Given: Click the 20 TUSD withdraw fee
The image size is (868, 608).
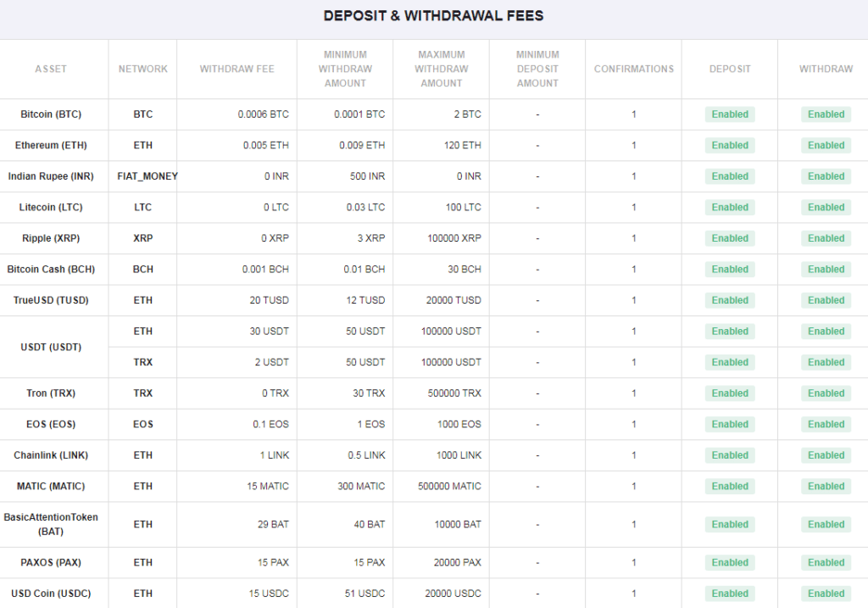Looking at the screenshot, I should coord(269,300).
